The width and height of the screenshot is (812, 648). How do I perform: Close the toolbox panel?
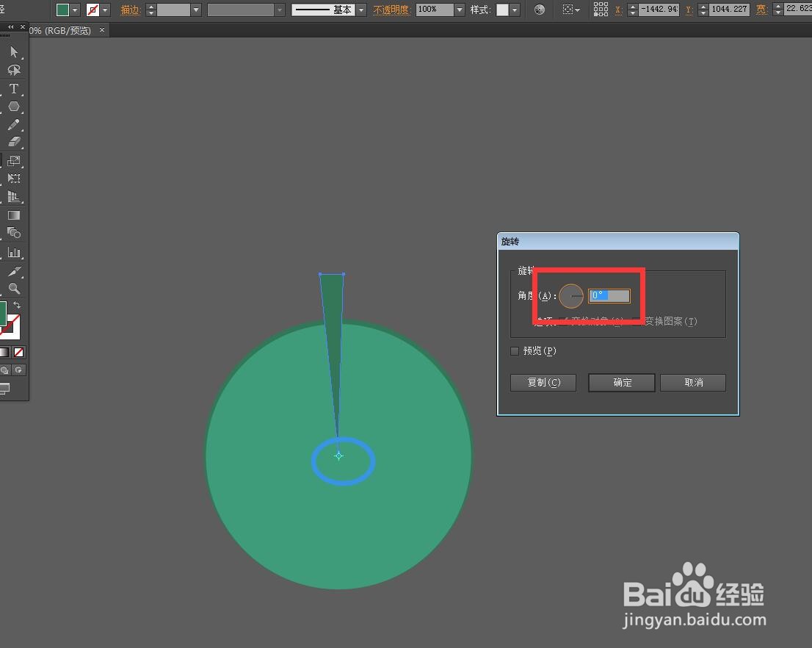pos(22,27)
